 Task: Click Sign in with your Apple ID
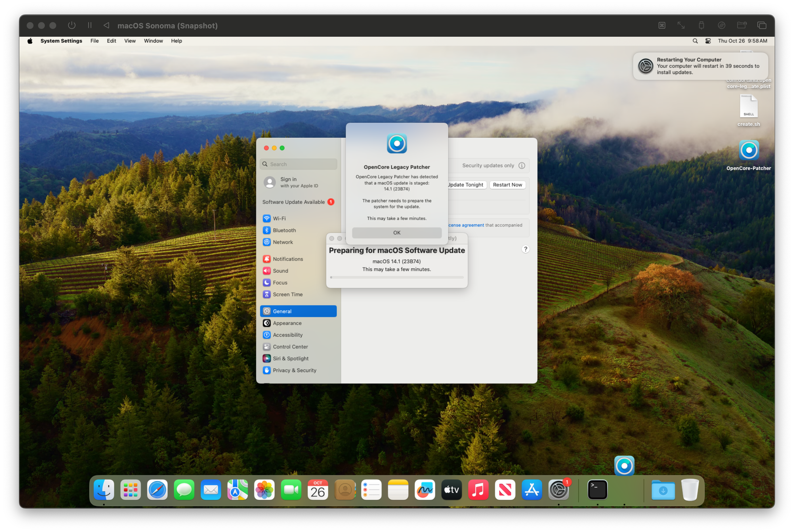(x=298, y=182)
